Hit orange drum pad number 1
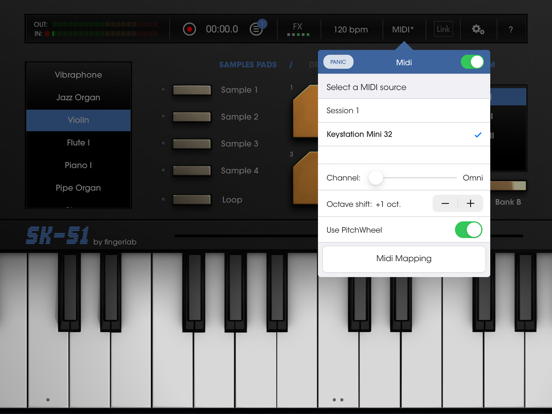 (306, 111)
